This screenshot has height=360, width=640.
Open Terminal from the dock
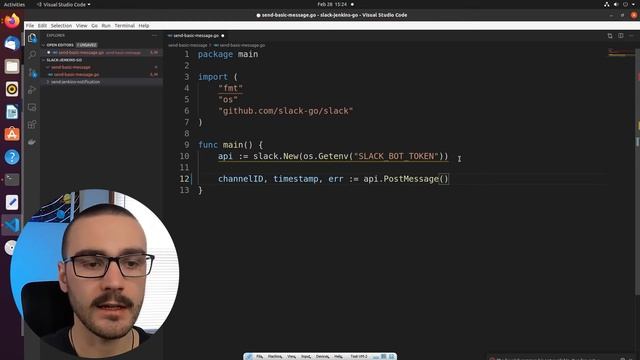[x=12, y=179]
